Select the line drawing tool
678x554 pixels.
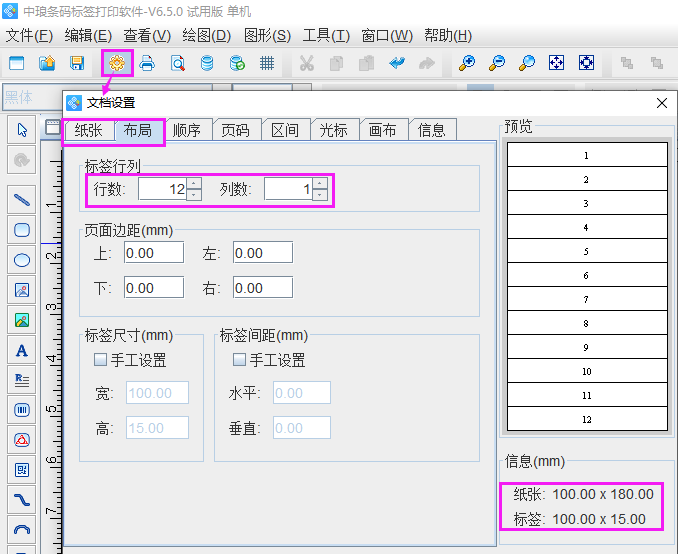22,200
